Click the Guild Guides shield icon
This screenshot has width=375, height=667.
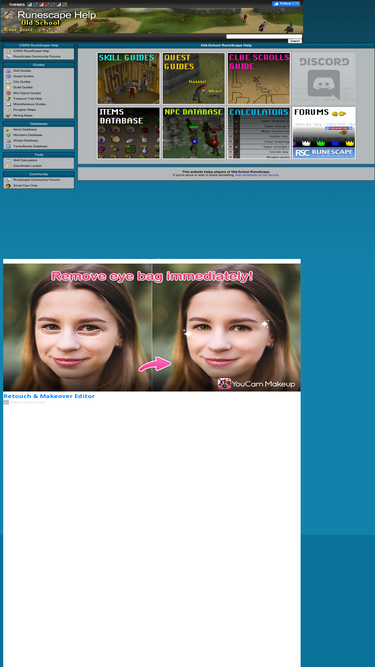(8, 87)
